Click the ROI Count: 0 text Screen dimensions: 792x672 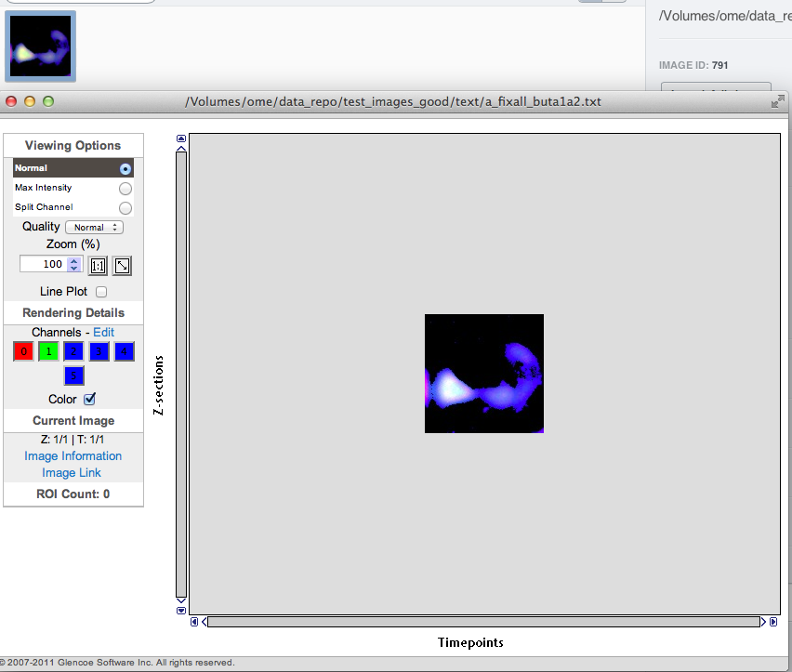pos(73,494)
